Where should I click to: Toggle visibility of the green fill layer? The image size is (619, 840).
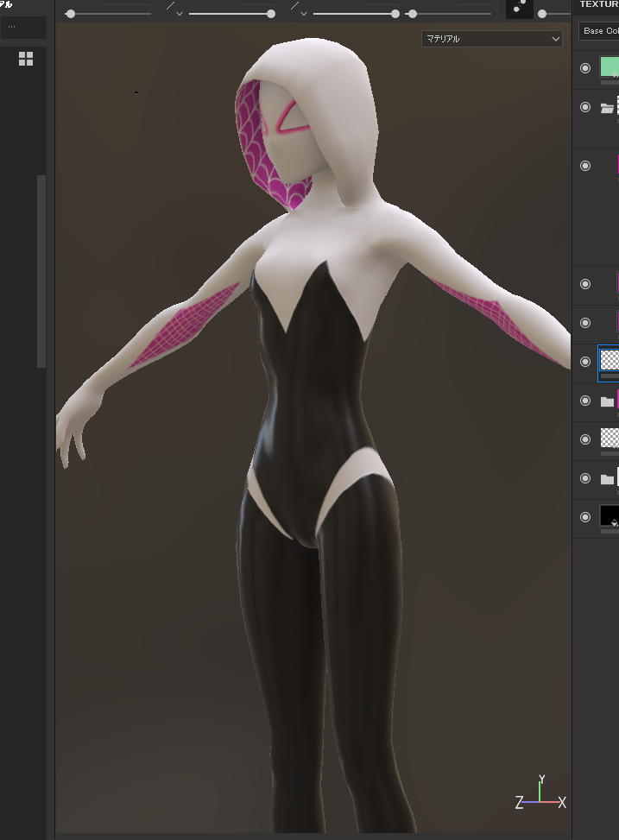585,68
